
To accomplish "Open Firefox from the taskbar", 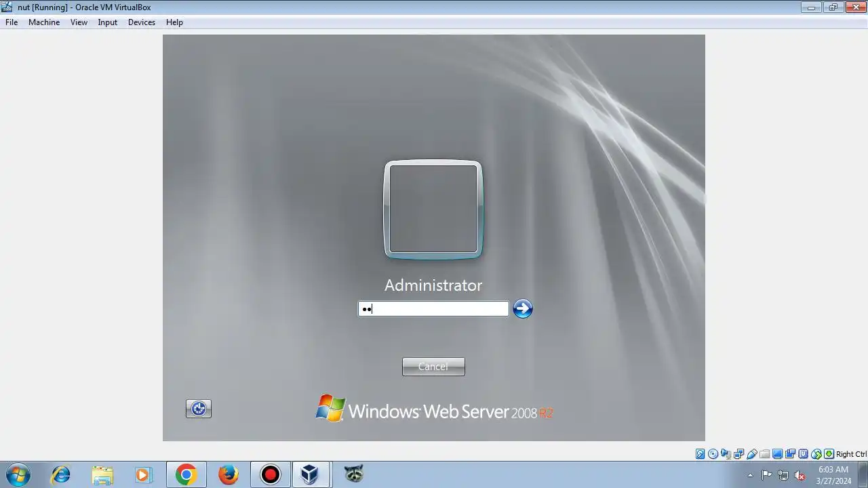I will pos(228,474).
